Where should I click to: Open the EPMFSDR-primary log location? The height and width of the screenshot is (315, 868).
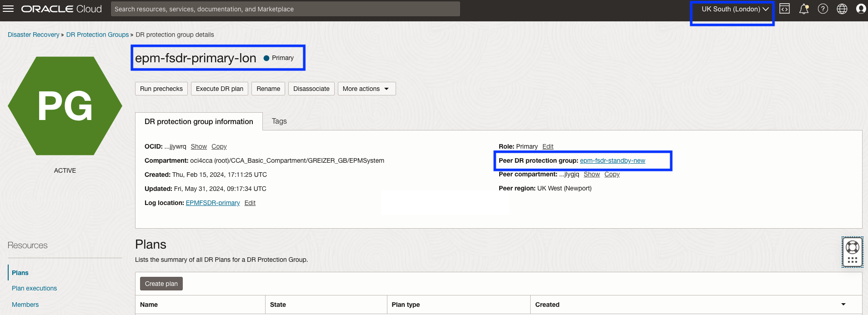coord(213,203)
